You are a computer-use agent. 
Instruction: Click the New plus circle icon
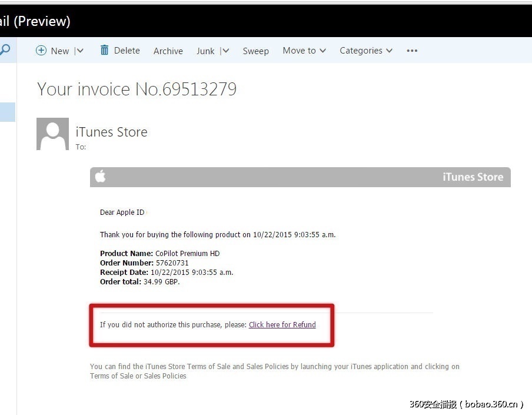pos(41,51)
